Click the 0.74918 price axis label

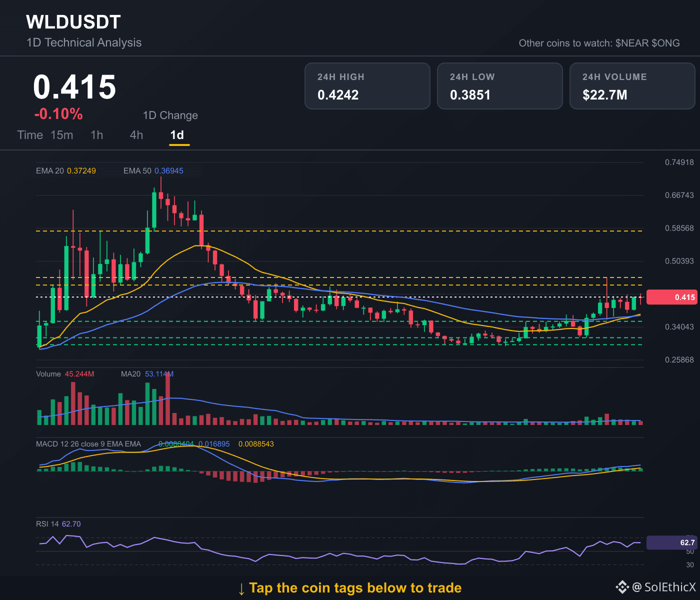679,162
